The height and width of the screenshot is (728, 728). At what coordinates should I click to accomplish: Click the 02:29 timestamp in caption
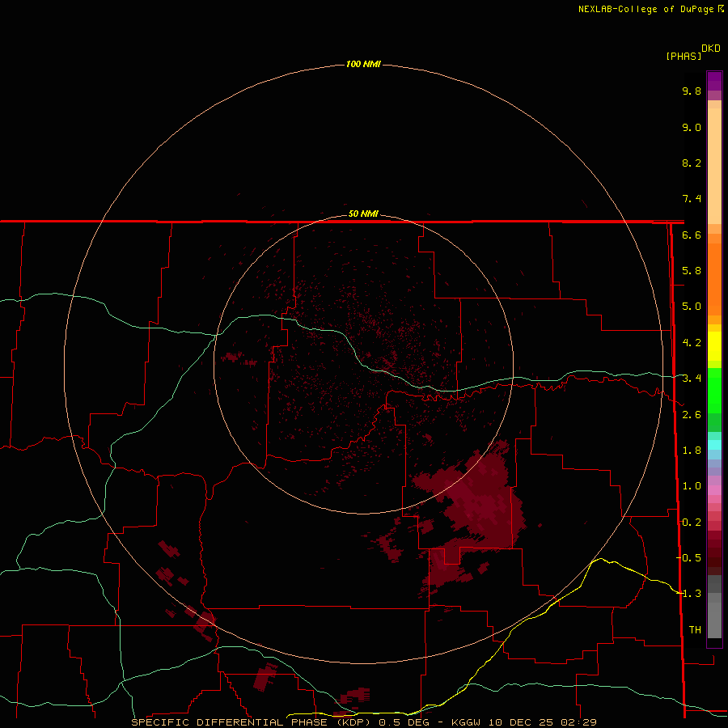tap(578, 722)
